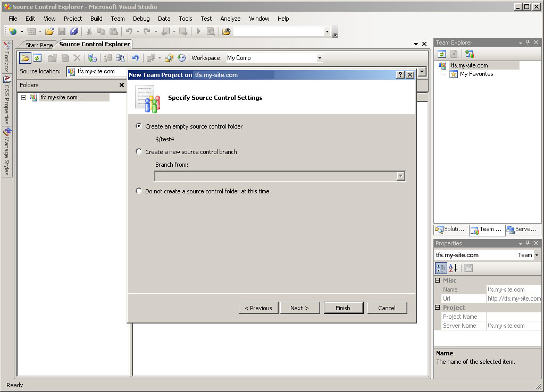
Task: Select Do not create a source control folder
Action: tap(139, 191)
